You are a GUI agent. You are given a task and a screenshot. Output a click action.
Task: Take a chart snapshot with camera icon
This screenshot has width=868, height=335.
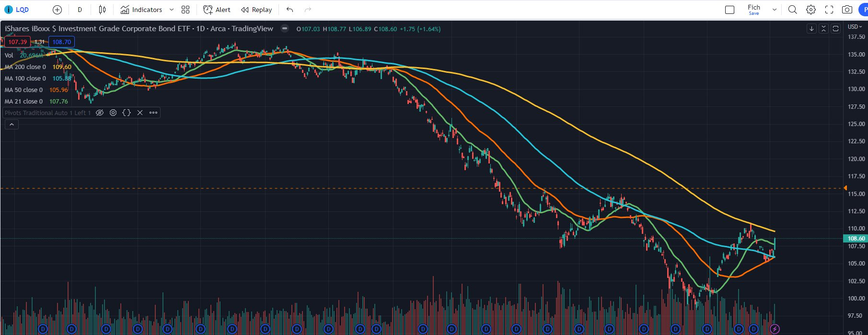point(847,10)
